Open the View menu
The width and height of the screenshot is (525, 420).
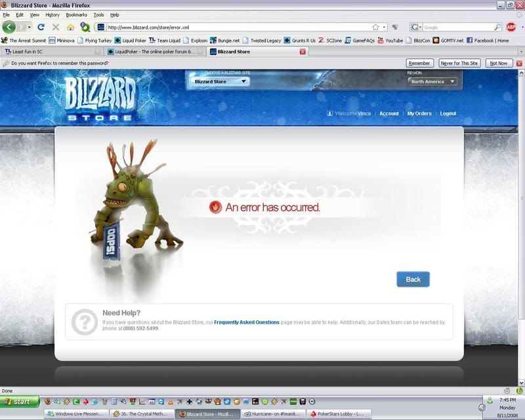35,14
